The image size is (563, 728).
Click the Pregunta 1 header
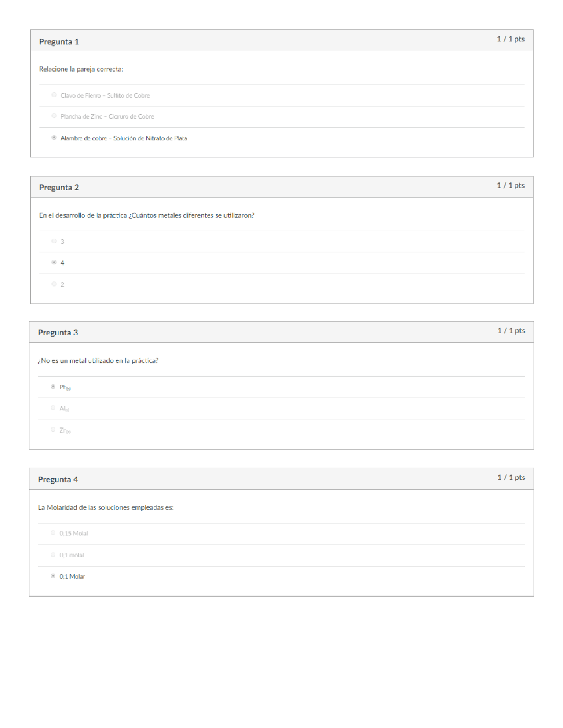59,42
